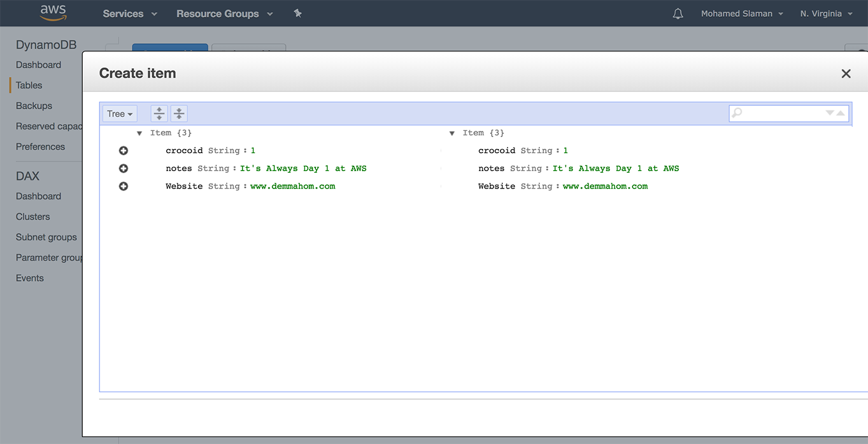Open DynamoDB Dashboard in the sidebar
This screenshot has height=444, width=868.
point(38,65)
